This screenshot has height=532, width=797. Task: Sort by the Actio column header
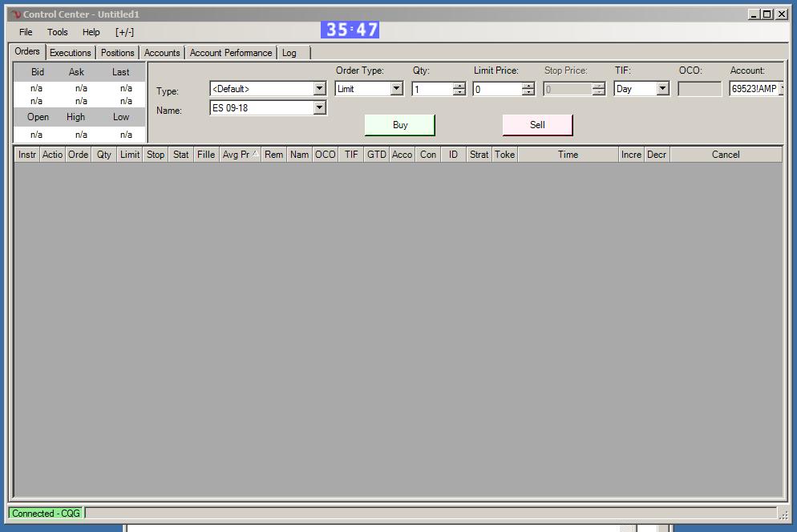tap(52, 155)
